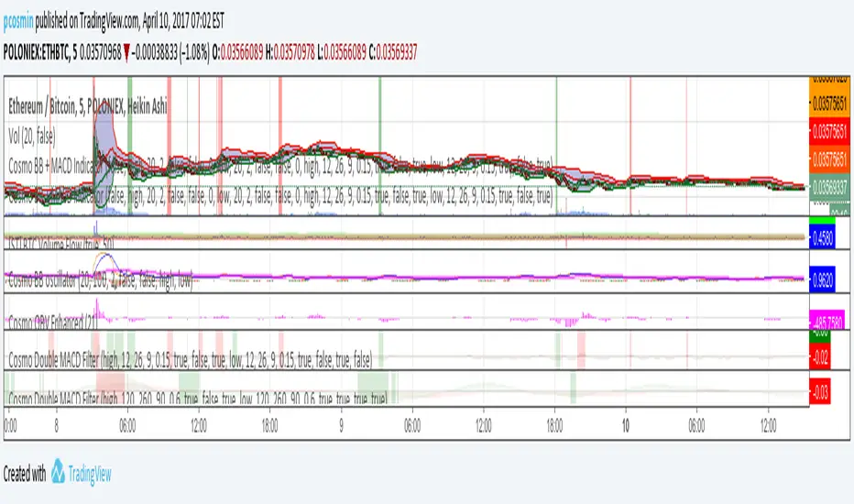The height and width of the screenshot is (504, 854).
Task: Click the date 8 label on the time axis
Action: [56, 425]
